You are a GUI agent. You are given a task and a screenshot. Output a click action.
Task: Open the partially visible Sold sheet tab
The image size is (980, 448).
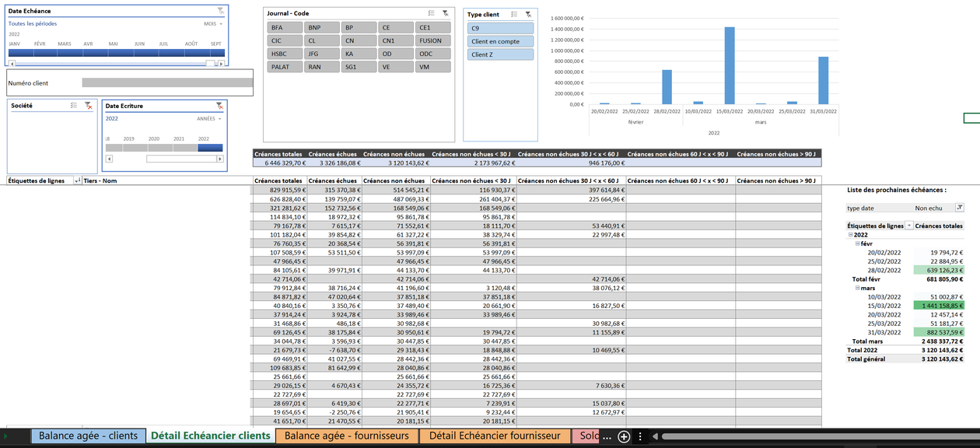[586, 436]
